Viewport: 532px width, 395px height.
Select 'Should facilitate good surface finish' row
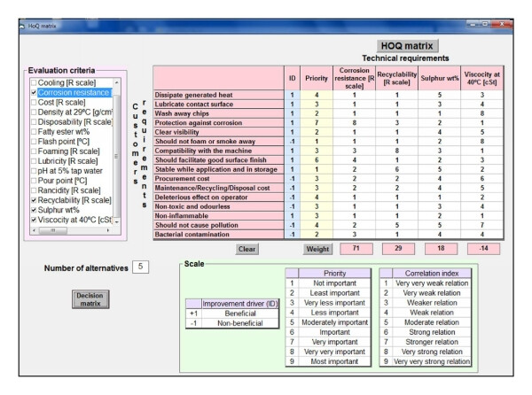pyautogui.click(x=218, y=160)
